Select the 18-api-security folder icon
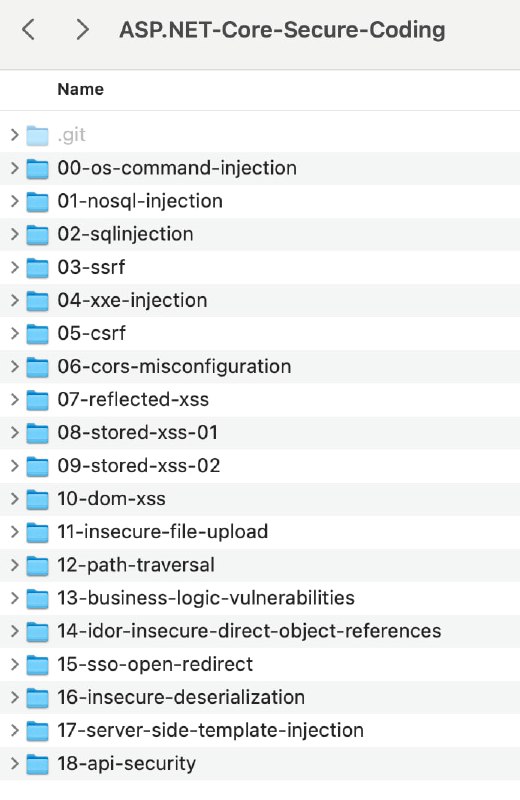This screenshot has width=520, height=800. coord(37,764)
